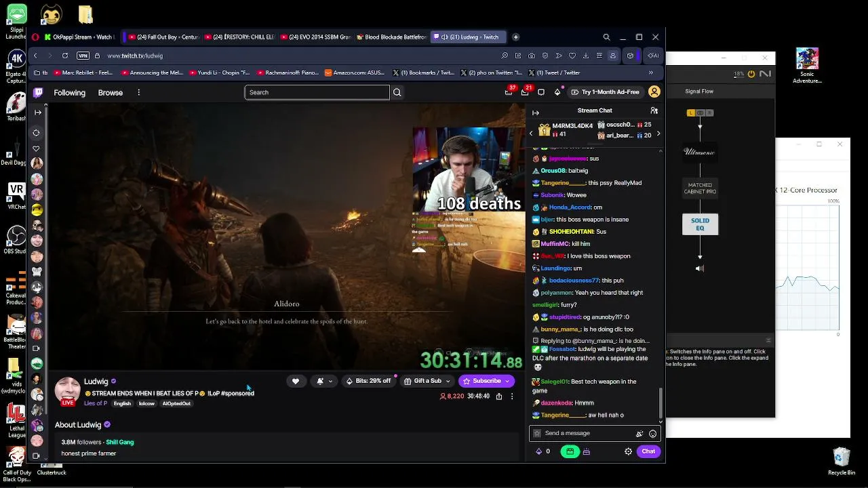
Task: Toggle the stereo link button in Signal Flow
Action: coord(700,113)
